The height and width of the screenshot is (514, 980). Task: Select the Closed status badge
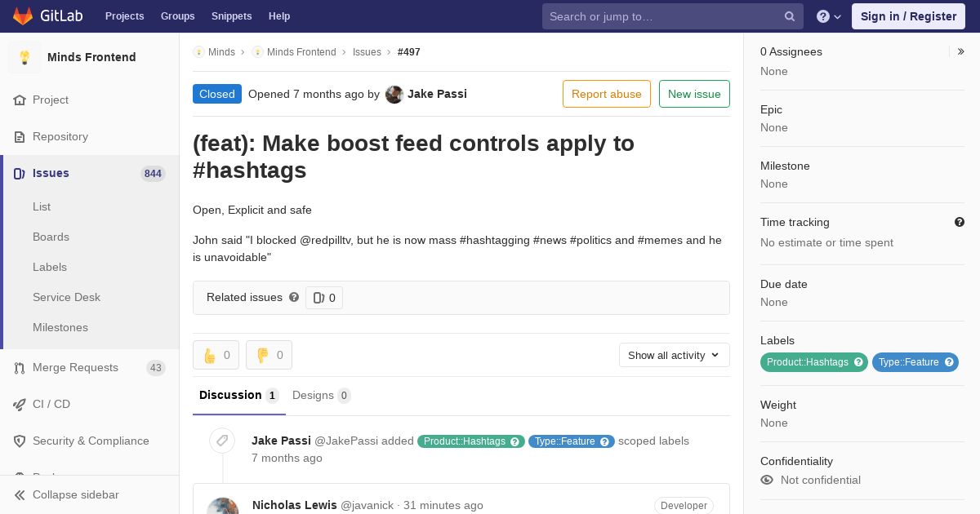[x=217, y=94]
